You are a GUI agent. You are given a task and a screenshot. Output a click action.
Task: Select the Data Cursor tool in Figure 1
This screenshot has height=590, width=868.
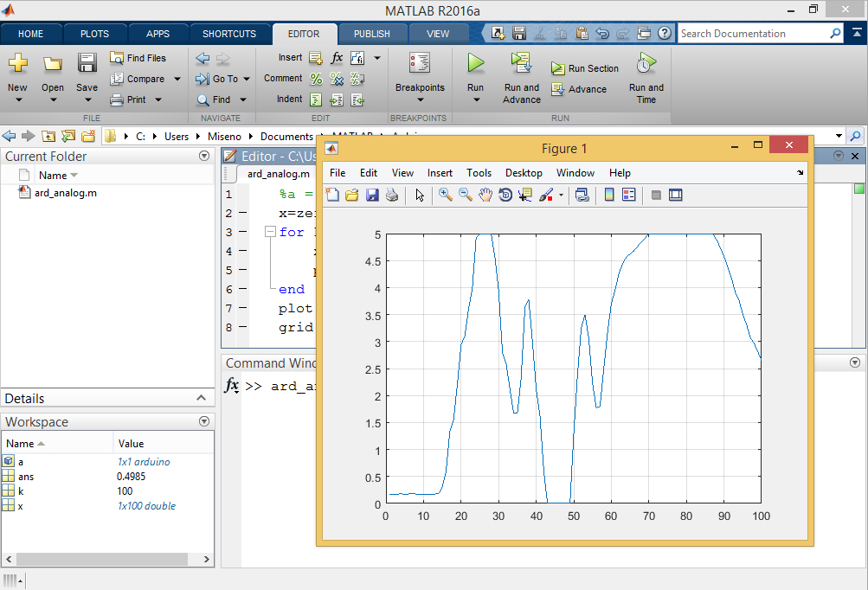click(524, 195)
